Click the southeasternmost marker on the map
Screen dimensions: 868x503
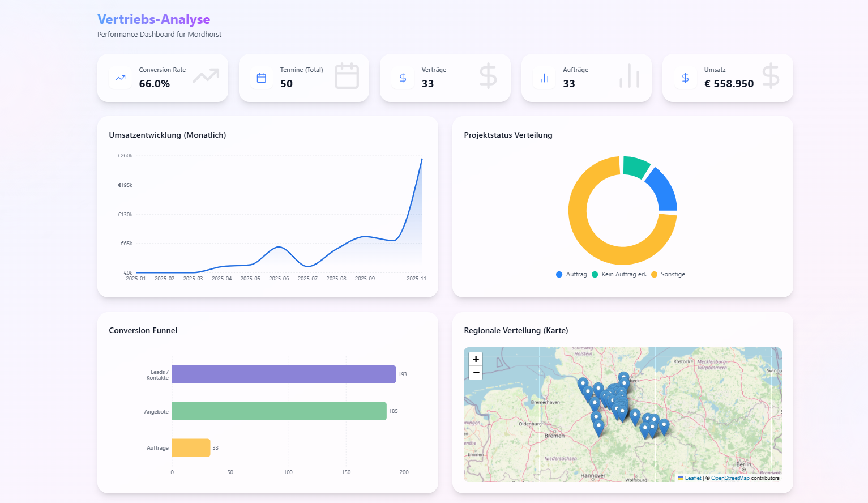point(663,424)
